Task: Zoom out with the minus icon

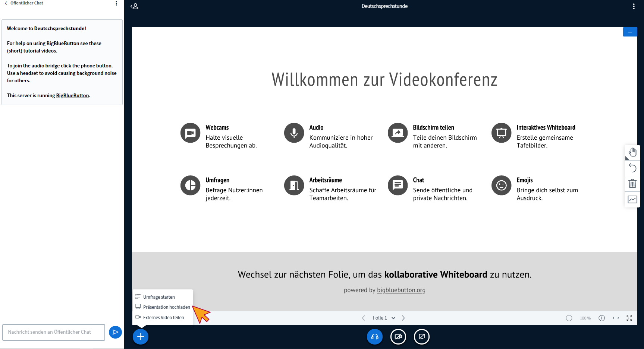Action: [569, 318]
